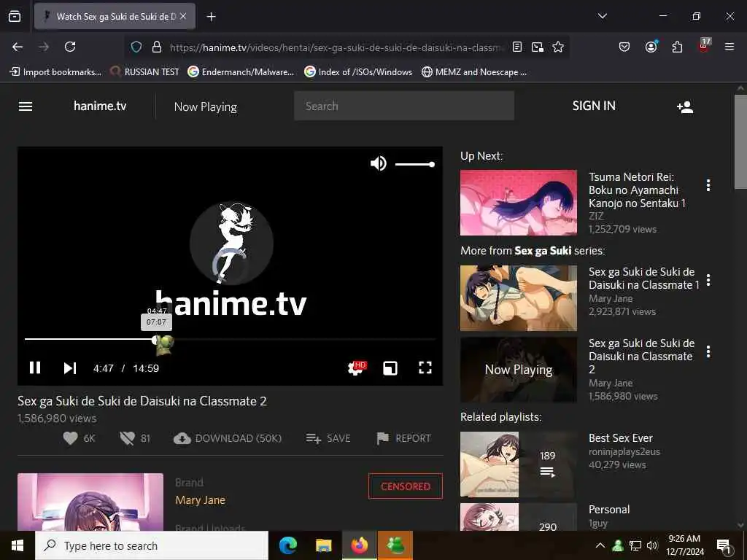The width and height of the screenshot is (747, 560).
Task: Open the Windows notification center
Action: [724, 546]
